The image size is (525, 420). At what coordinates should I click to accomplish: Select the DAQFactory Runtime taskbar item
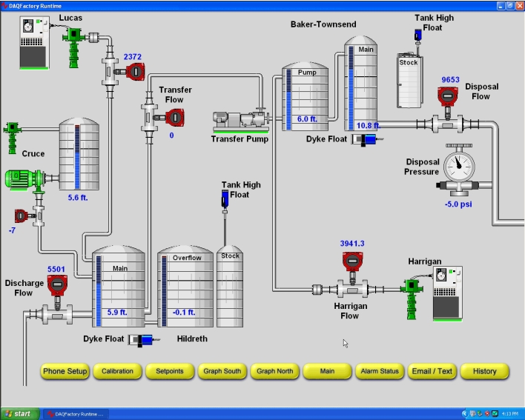pyautogui.click(x=76, y=414)
